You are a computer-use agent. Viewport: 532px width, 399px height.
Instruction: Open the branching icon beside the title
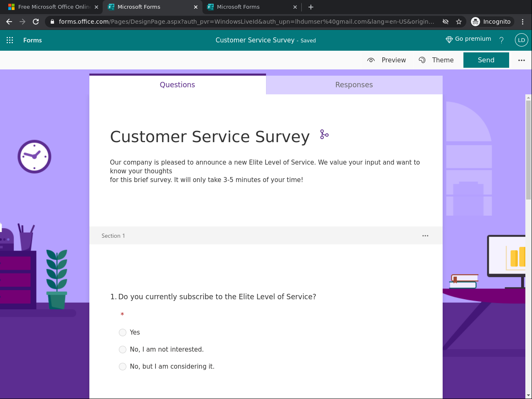point(324,134)
